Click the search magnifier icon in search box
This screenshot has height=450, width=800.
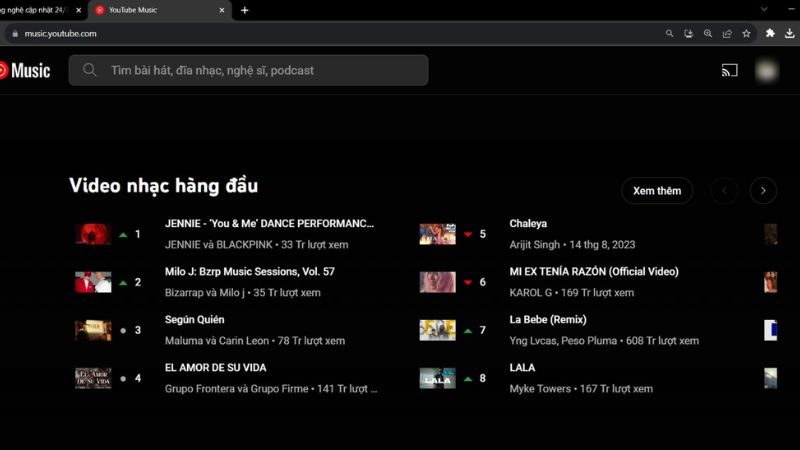click(x=89, y=70)
